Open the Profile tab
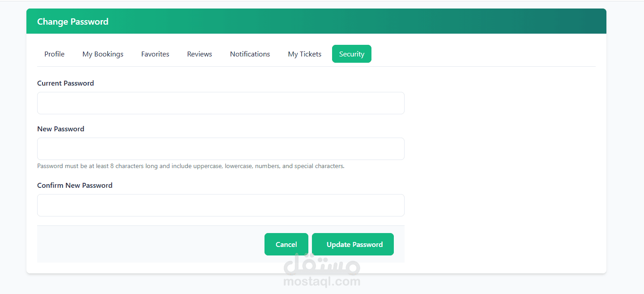 click(54, 54)
